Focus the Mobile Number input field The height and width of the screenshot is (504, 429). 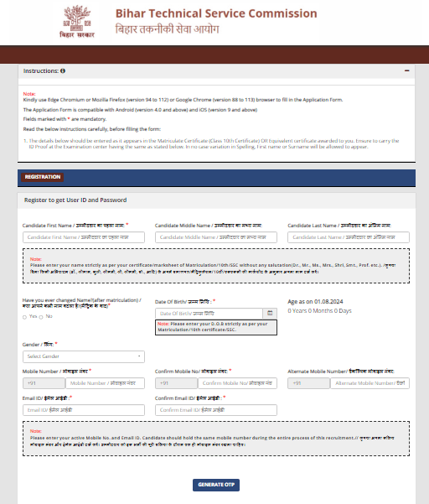pos(105,383)
